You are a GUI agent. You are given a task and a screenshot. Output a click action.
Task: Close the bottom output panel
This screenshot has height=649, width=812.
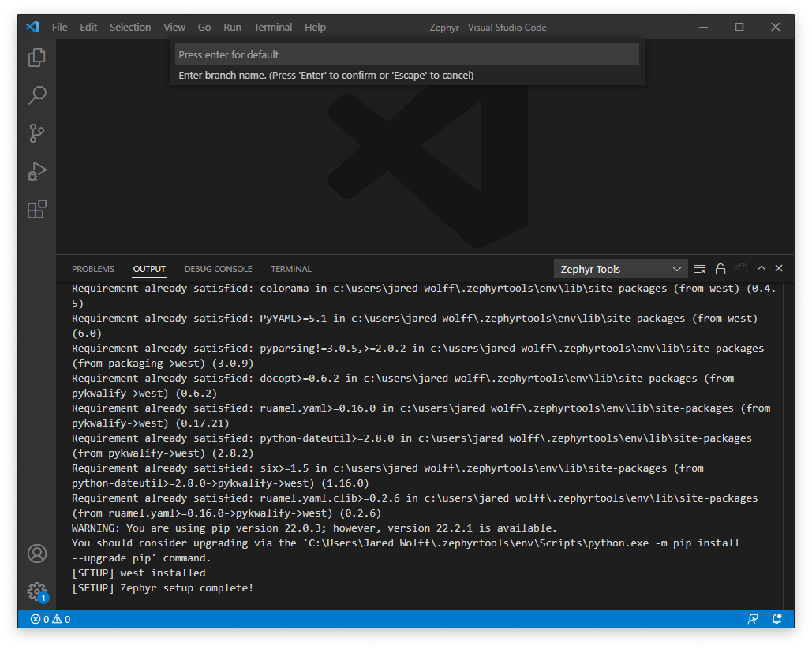779,268
